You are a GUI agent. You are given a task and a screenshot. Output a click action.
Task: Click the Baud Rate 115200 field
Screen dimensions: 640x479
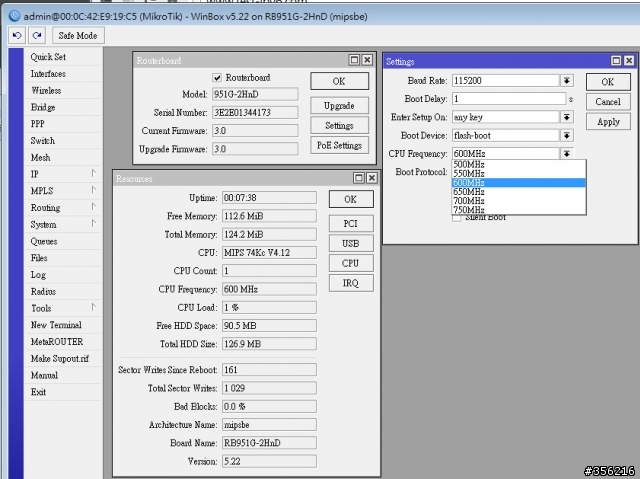(506, 81)
